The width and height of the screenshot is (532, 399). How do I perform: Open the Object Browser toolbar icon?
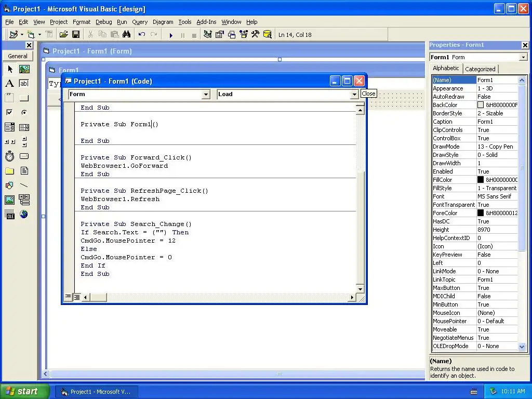(244, 35)
